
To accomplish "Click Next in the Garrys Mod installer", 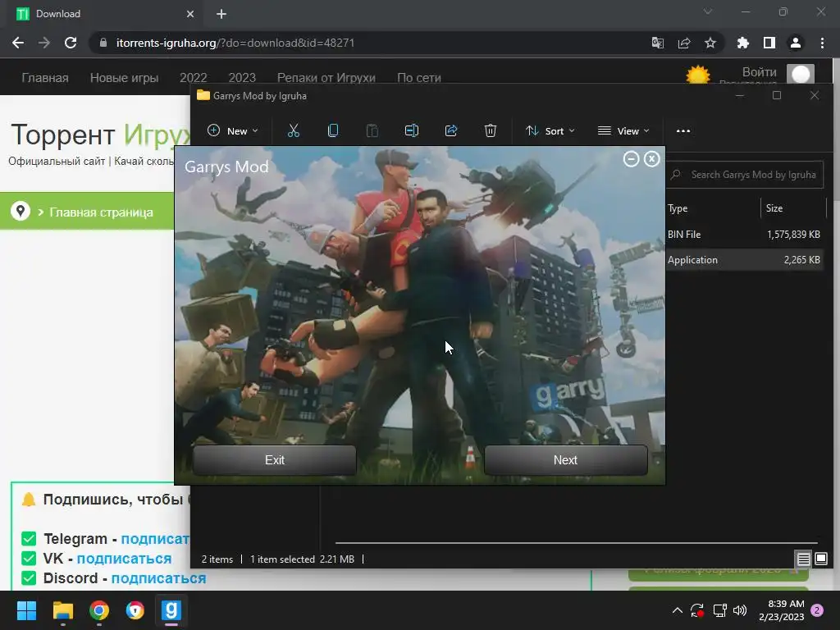I will (x=566, y=459).
